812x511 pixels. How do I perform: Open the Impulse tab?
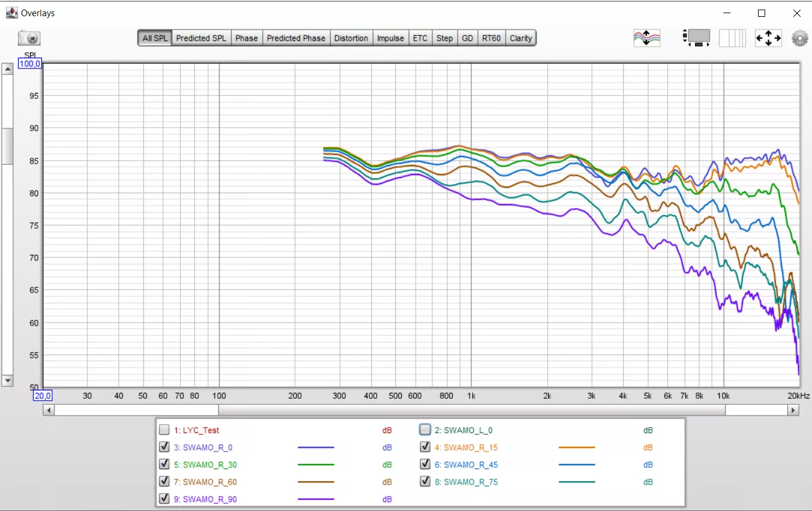coord(390,38)
